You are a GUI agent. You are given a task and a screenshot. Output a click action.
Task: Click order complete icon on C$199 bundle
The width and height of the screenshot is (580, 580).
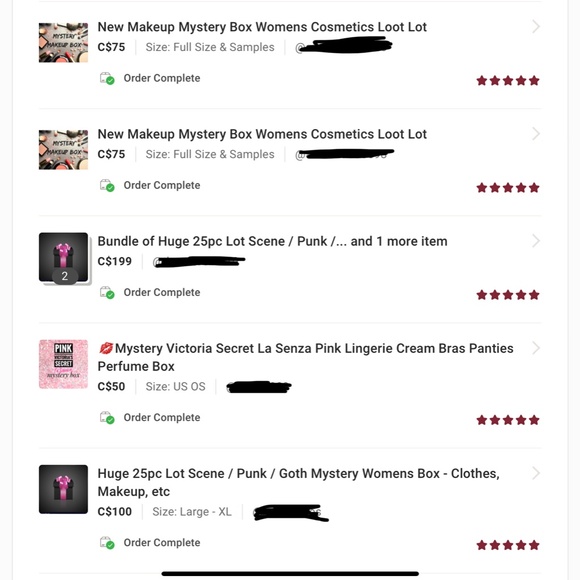pos(107,293)
